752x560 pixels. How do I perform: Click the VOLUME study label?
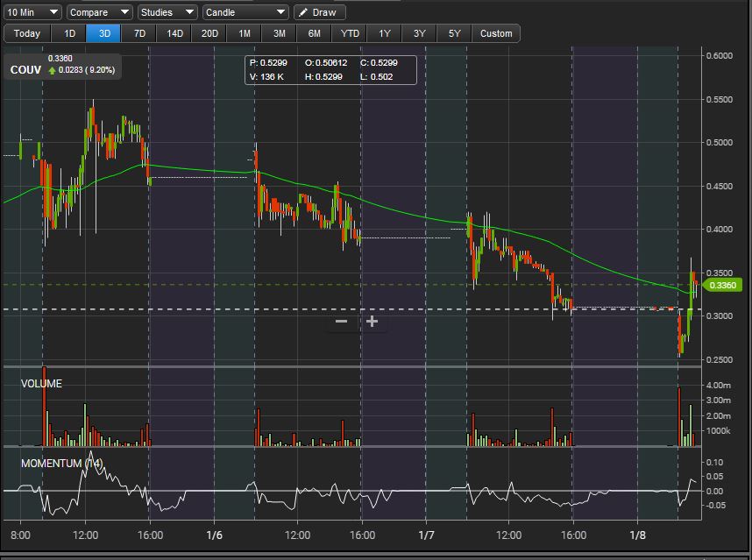point(41,384)
